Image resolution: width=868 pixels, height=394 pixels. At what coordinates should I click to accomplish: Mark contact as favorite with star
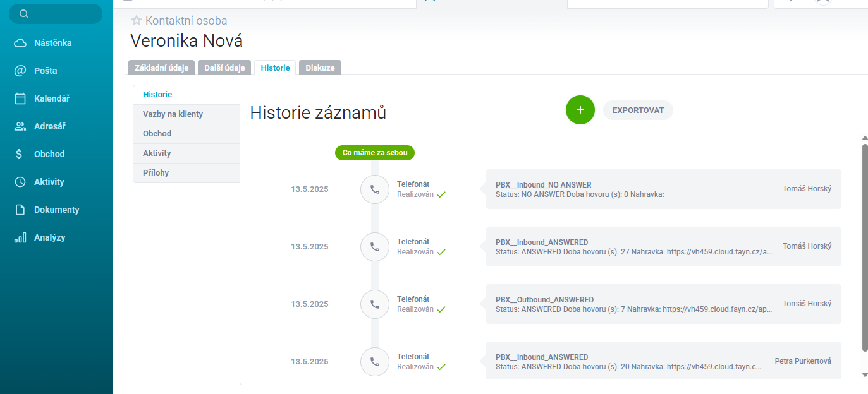tap(136, 21)
